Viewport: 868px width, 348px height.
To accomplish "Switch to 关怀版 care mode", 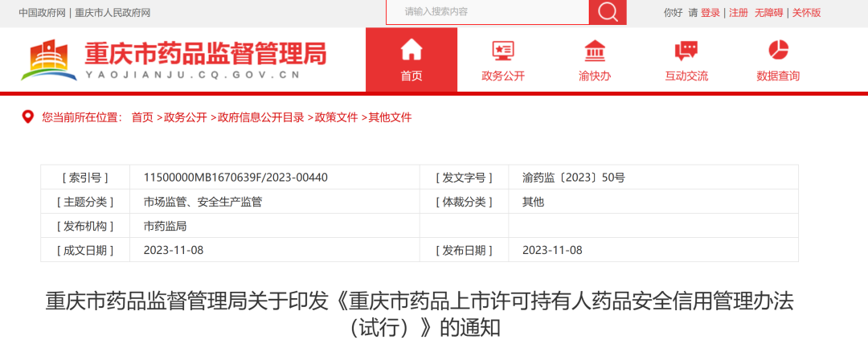I will [806, 12].
